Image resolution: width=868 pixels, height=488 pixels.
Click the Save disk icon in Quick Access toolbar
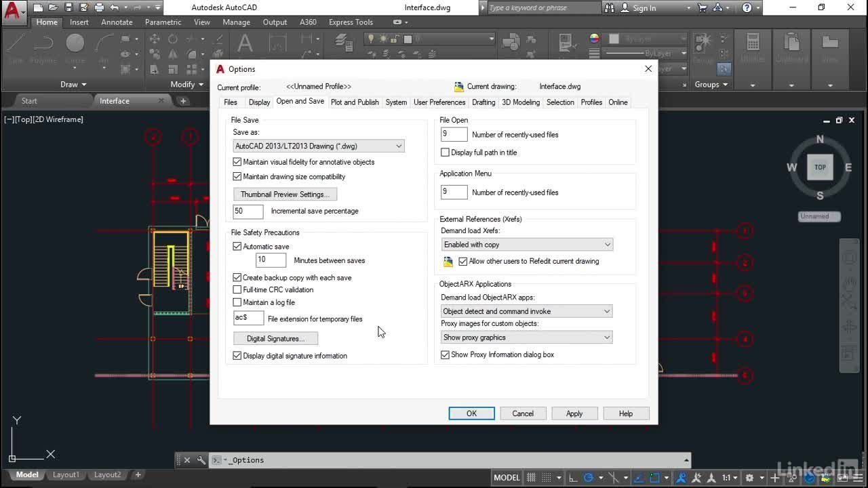point(68,8)
